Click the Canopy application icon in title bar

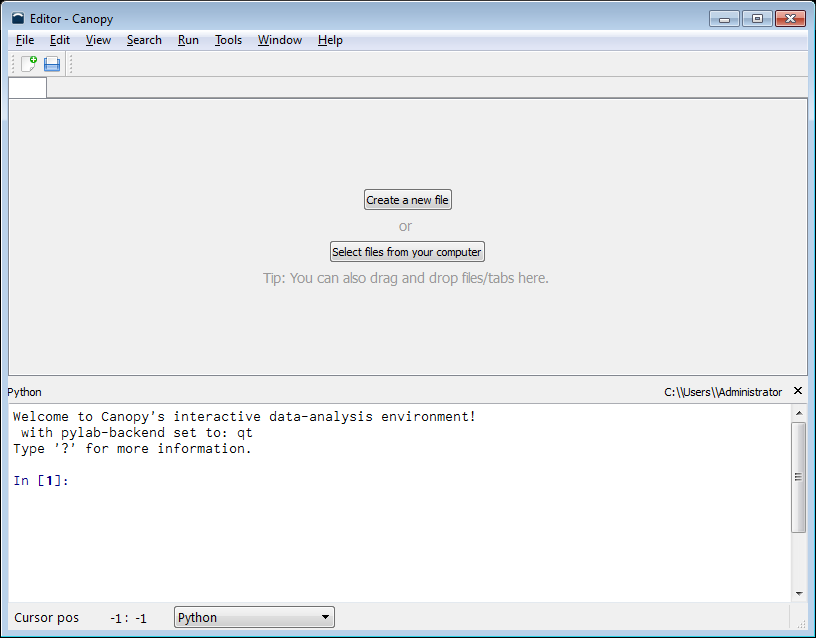tap(18, 19)
